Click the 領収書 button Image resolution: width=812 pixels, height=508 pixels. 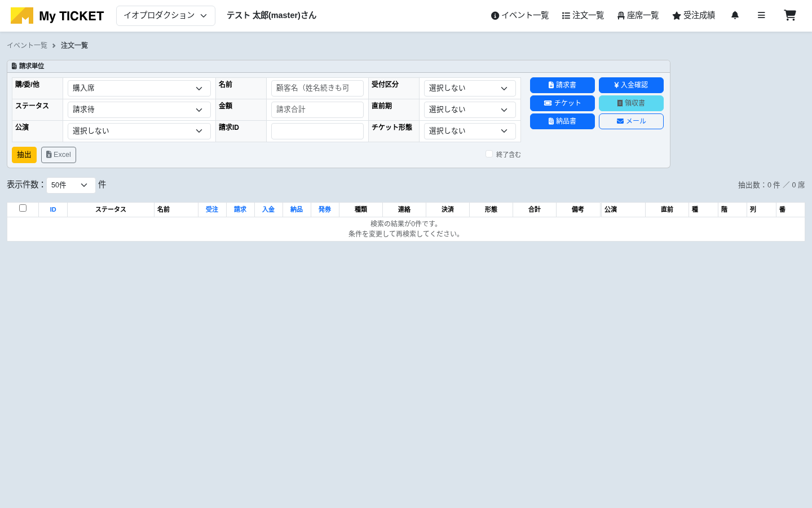point(631,103)
